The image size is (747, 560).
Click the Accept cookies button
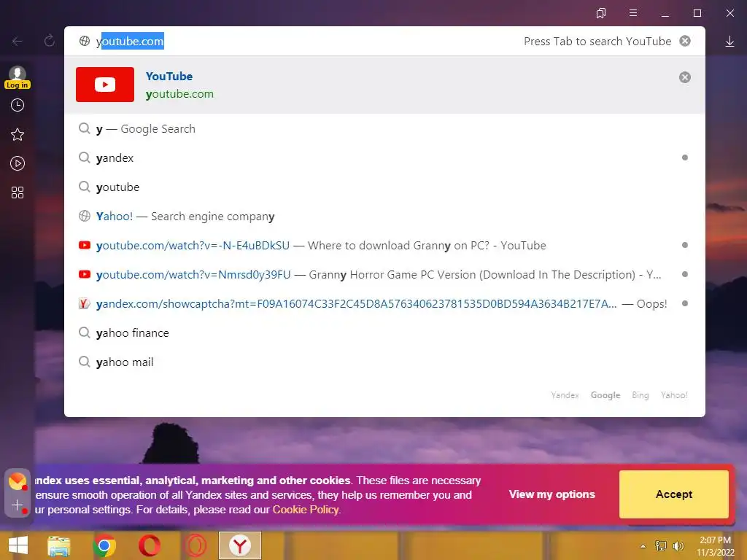pyautogui.click(x=674, y=494)
